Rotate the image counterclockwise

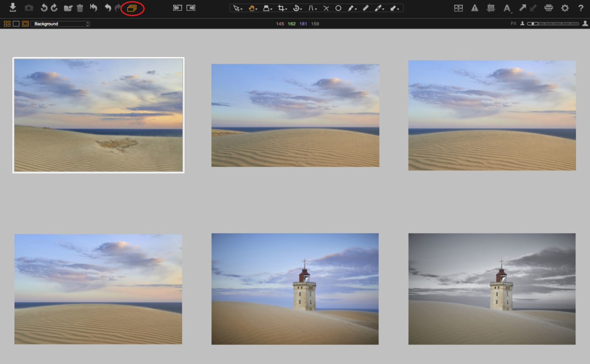click(43, 8)
